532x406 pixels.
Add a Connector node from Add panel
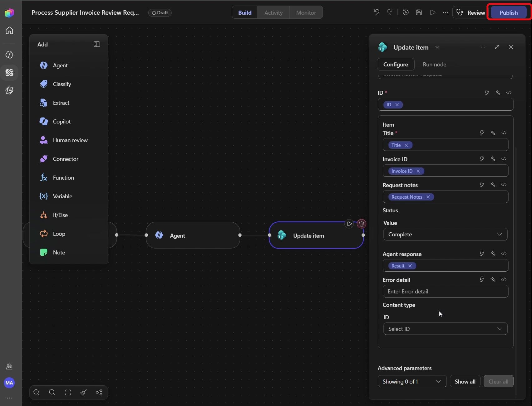(69, 159)
